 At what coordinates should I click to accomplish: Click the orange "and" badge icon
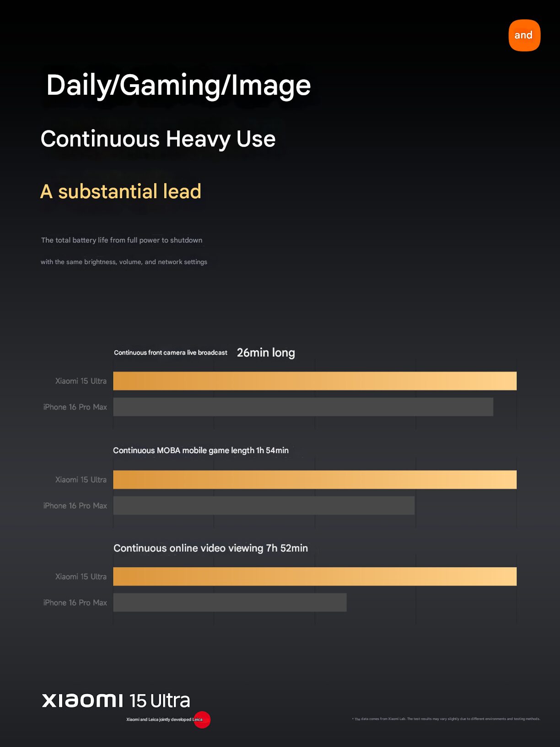pyautogui.click(x=524, y=35)
